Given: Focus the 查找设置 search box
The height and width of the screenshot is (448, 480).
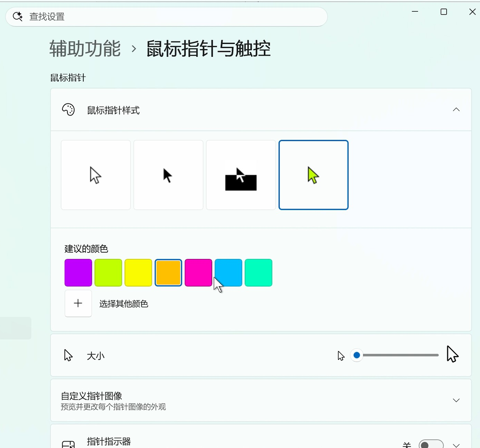Looking at the screenshot, I should click(167, 17).
